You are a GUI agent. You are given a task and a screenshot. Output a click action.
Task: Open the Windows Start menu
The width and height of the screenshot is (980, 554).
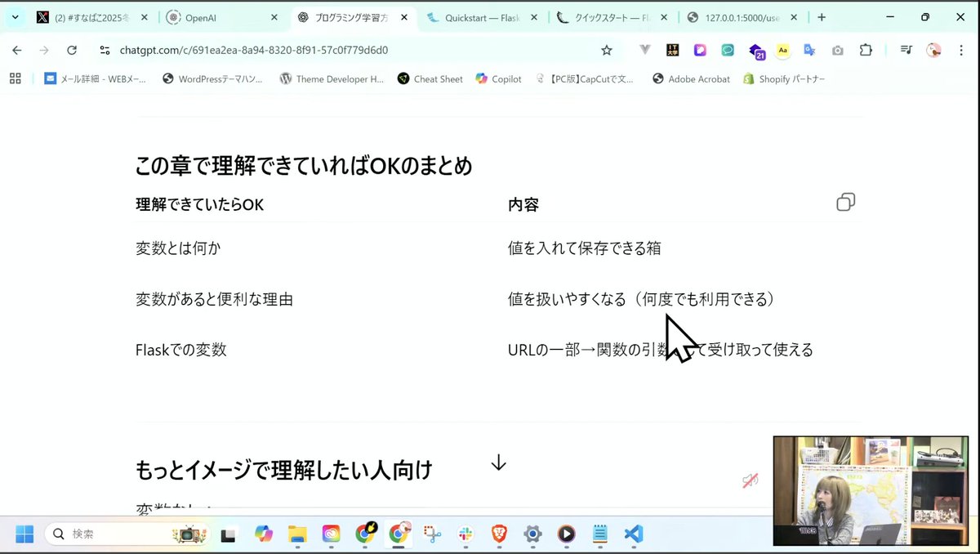pos(24,535)
